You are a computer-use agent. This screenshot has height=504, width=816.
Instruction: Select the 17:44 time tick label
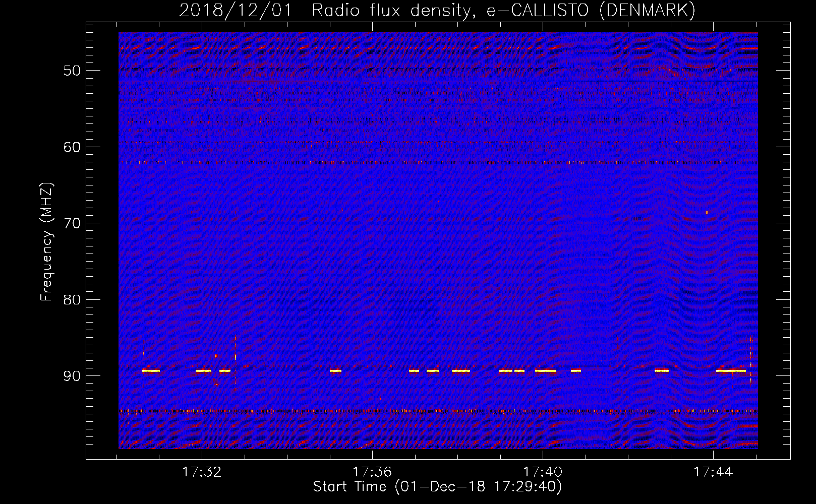(x=713, y=472)
